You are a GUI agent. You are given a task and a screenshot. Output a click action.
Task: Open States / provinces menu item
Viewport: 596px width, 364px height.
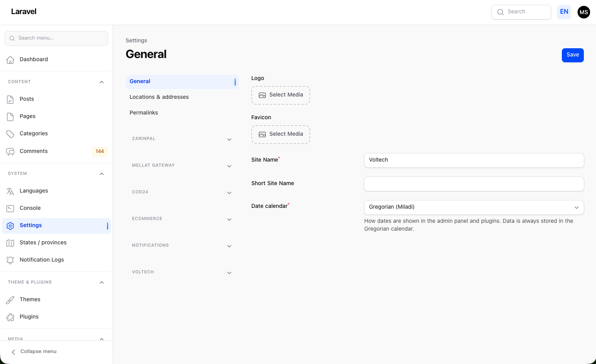pos(56,243)
